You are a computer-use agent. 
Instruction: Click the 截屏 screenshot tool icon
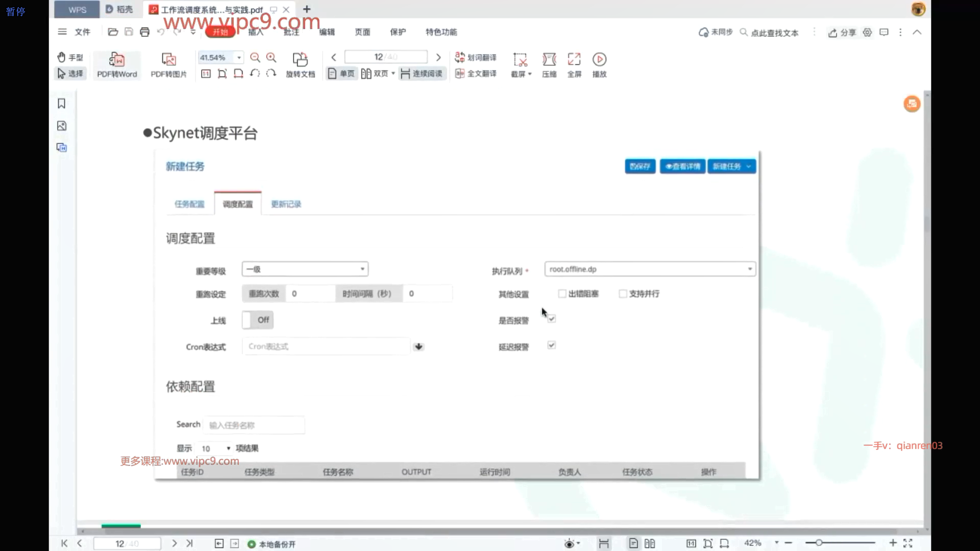(520, 60)
